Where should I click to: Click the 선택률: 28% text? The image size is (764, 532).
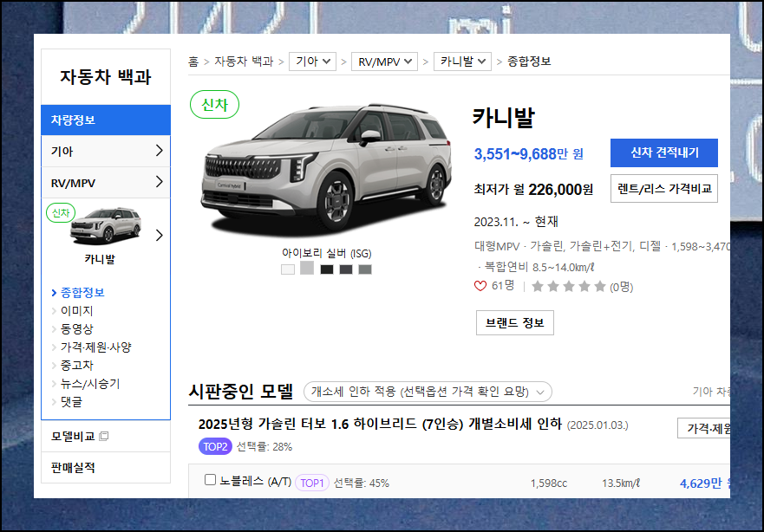[264, 447]
